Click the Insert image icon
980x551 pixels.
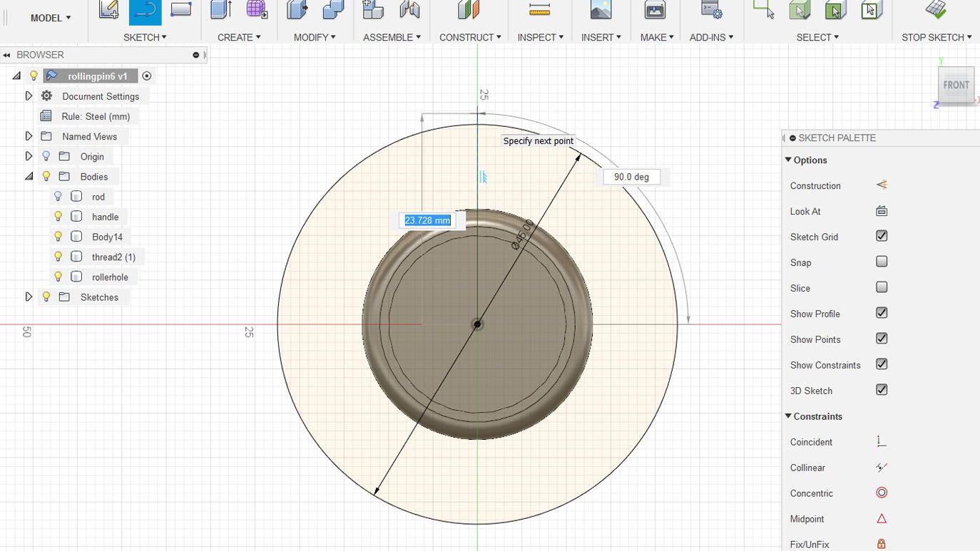coord(601,10)
